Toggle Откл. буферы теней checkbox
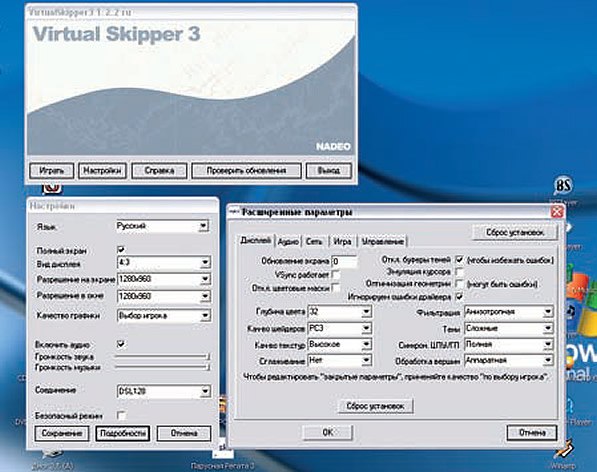 460,260
